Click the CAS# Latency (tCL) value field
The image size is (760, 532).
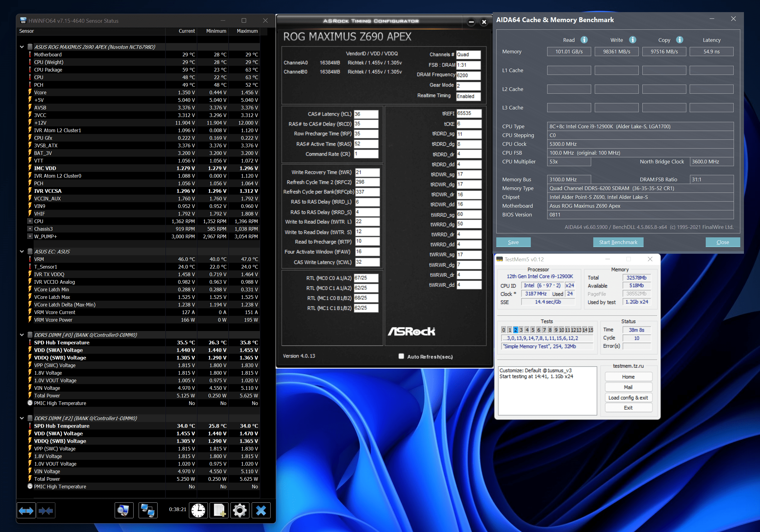[366, 114]
